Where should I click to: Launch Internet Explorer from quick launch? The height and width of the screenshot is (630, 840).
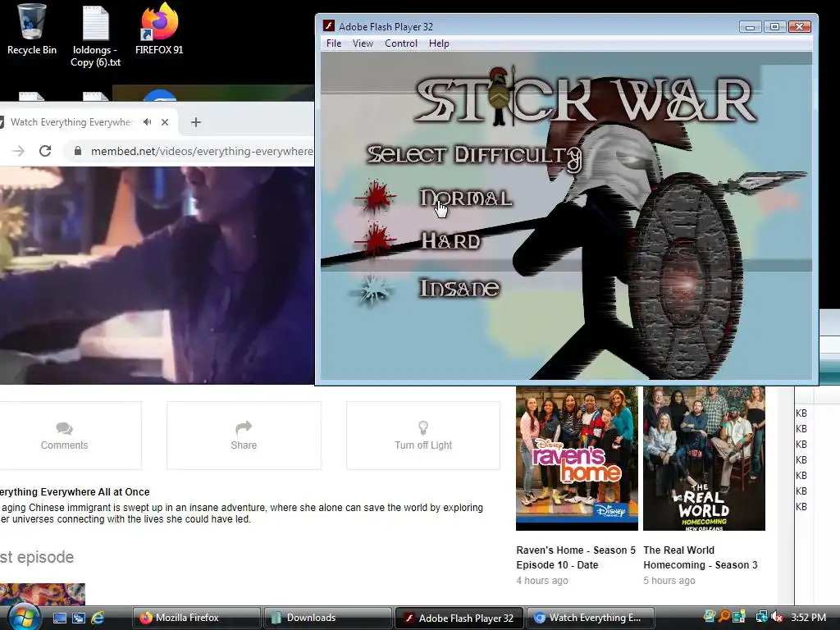pos(98,618)
